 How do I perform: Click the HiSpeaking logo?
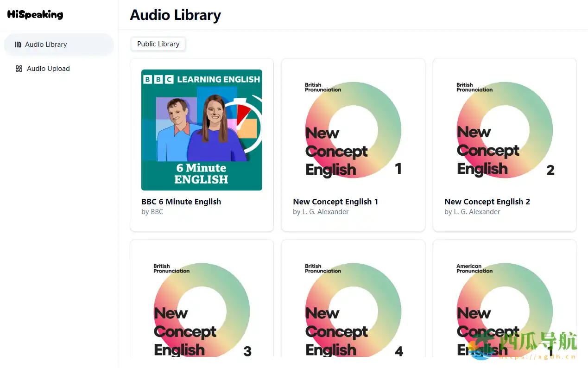pyautogui.click(x=35, y=14)
